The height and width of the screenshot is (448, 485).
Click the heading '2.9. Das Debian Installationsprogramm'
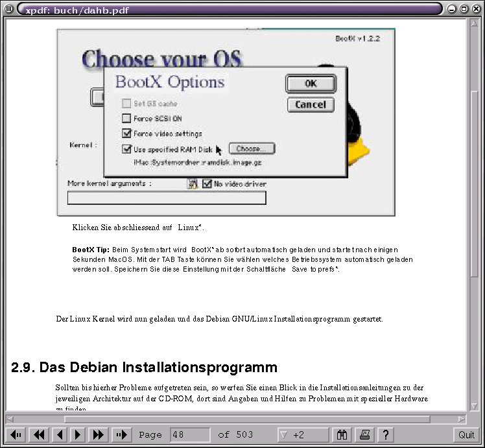[x=144, y=368]
